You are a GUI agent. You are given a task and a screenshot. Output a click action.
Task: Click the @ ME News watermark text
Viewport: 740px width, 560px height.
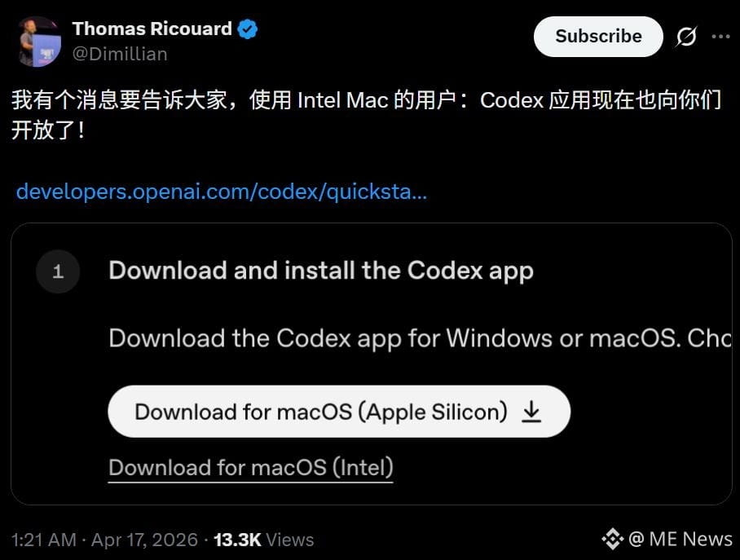[680, 539]
